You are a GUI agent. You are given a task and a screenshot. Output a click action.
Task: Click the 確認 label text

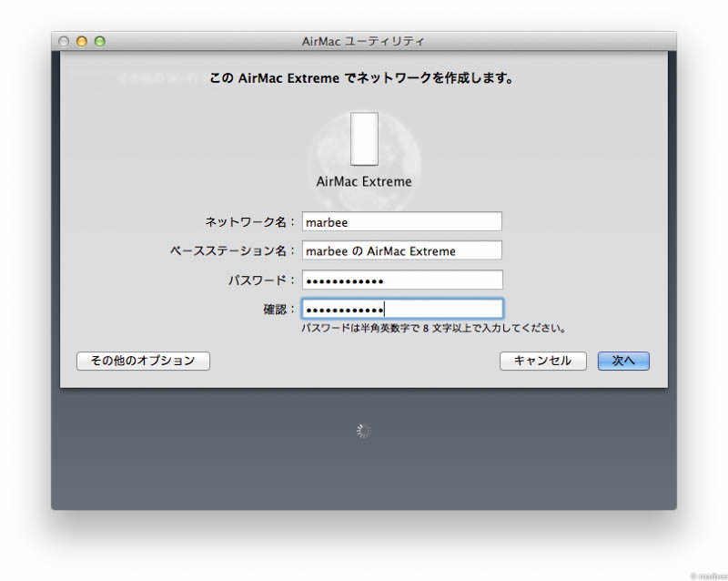tap(278, 309)
